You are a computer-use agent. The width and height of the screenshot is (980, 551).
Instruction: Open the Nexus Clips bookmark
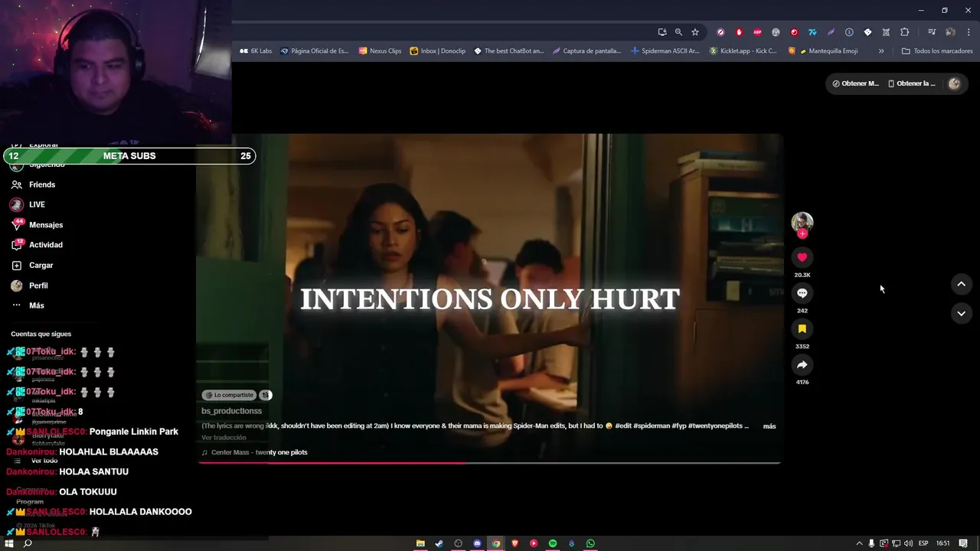(x=380, y=51)
